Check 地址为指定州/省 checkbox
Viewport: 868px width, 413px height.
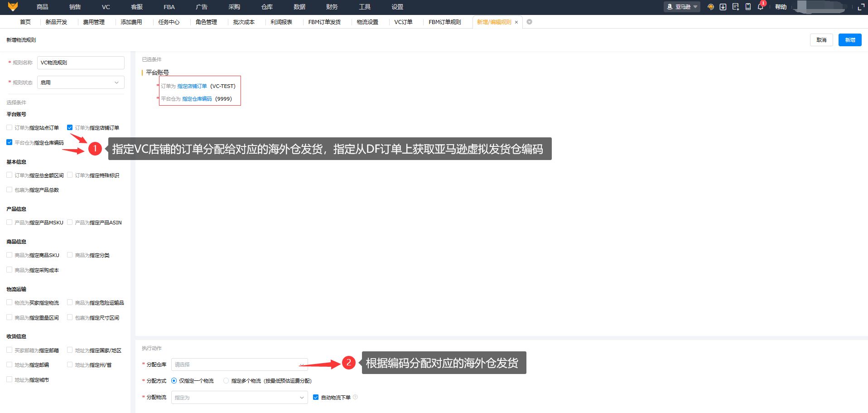coord(70,364)
